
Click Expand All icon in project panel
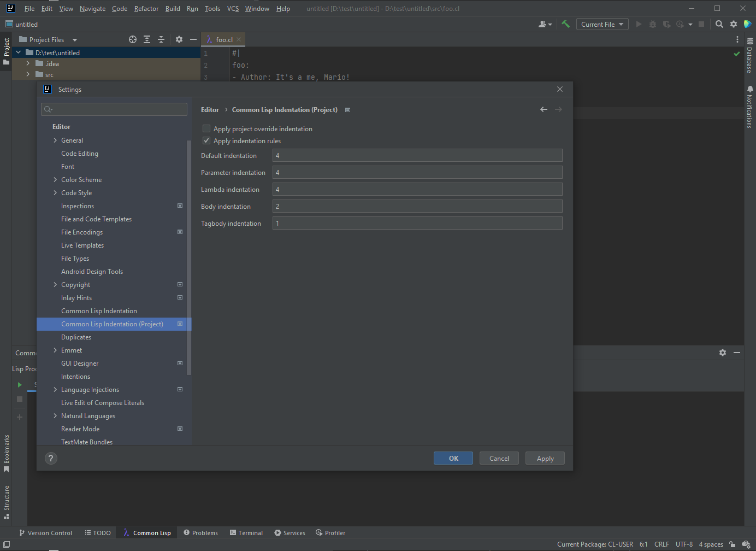click(x=147, y=39)
